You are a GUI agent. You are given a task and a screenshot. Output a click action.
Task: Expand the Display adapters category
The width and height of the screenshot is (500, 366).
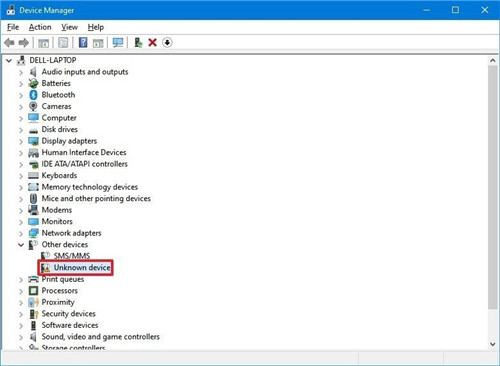tap(21, 141)
